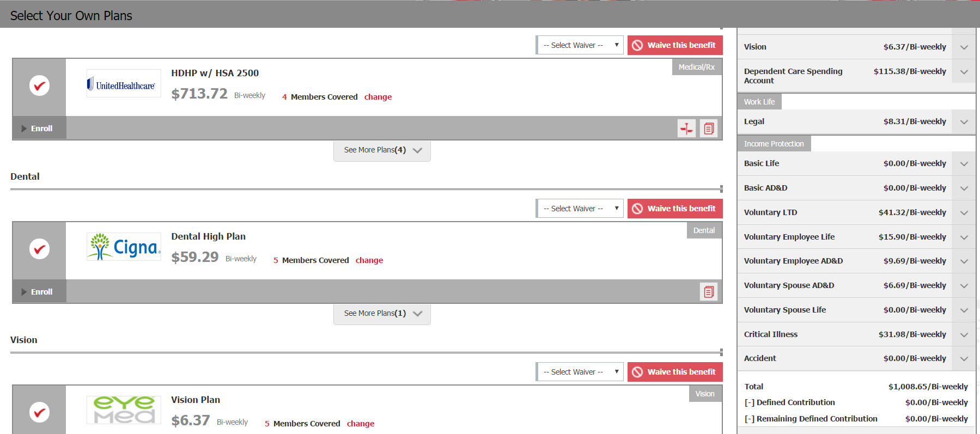Click the medical compare plans red cross icon
Image resolution: width=980 pixels, height=434 pixels.
click(x=686, y=129)
